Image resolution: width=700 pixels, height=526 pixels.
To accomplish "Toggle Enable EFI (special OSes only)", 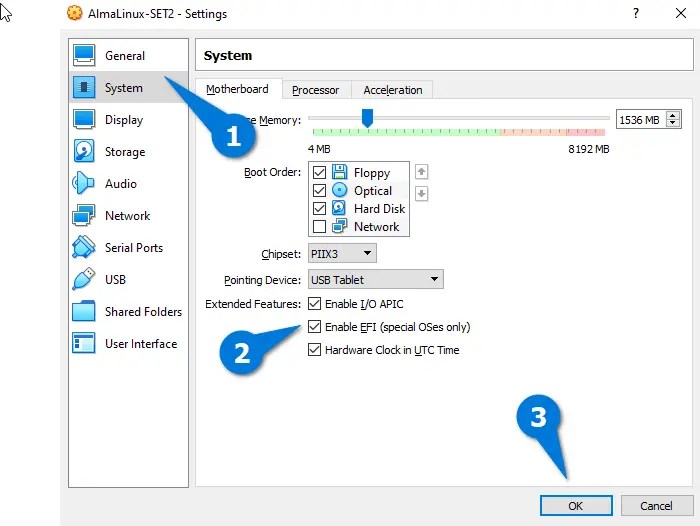I will click(314, 327).
